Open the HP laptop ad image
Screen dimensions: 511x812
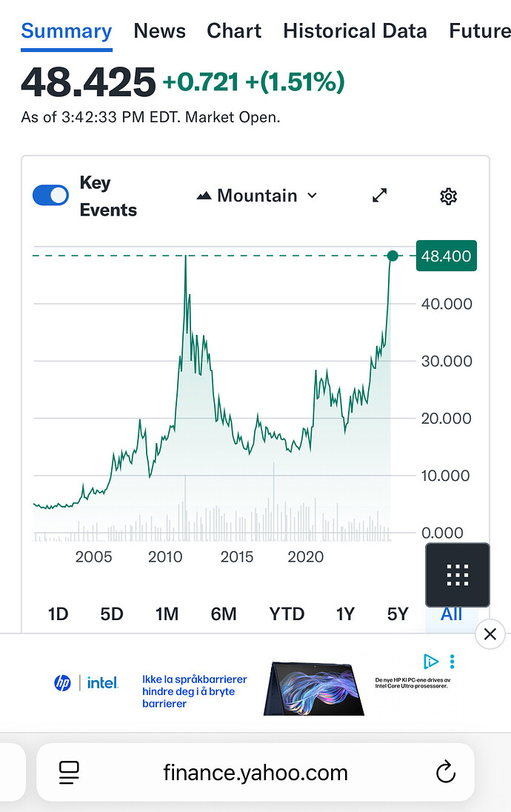pyautogui.click(x=314, y=688)
